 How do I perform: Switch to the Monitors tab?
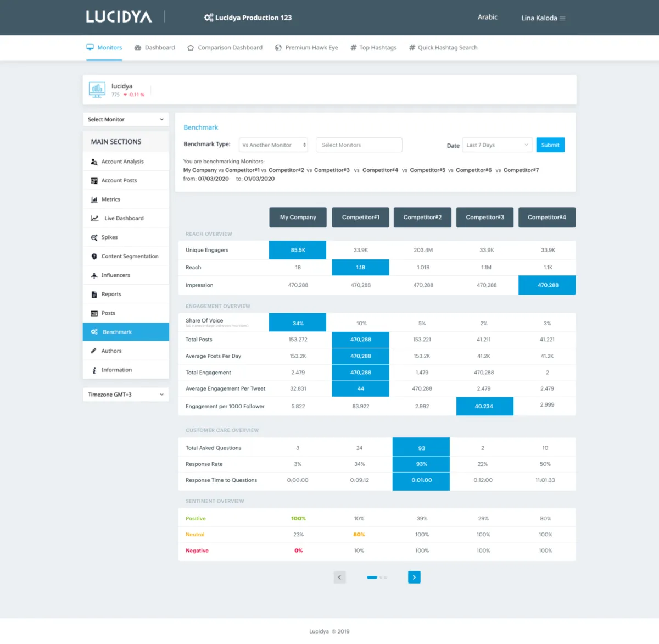[x=104, y=48]
